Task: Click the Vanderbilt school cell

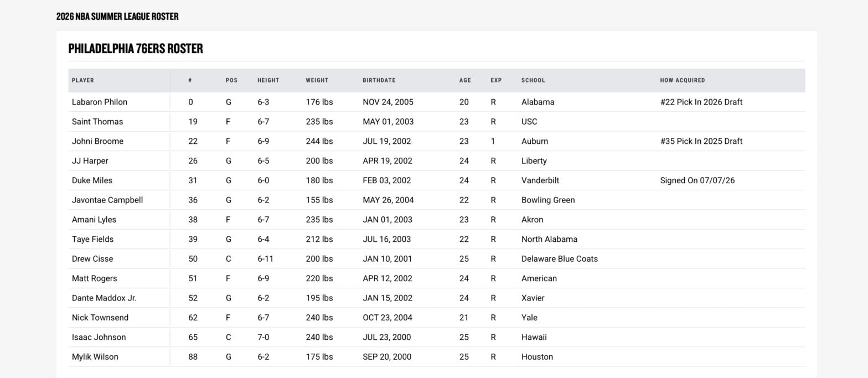Action: pyautogui.click(x=540, y=180)
